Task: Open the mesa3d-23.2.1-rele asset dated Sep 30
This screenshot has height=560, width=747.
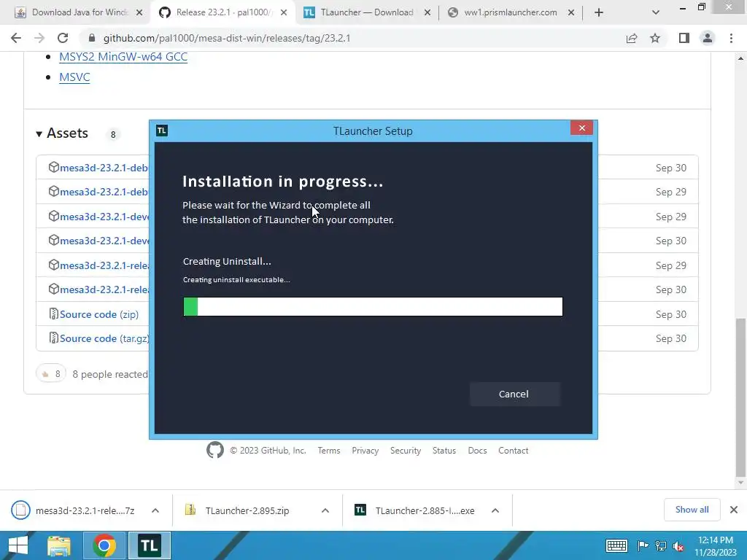Action: (x=104, y=289)
